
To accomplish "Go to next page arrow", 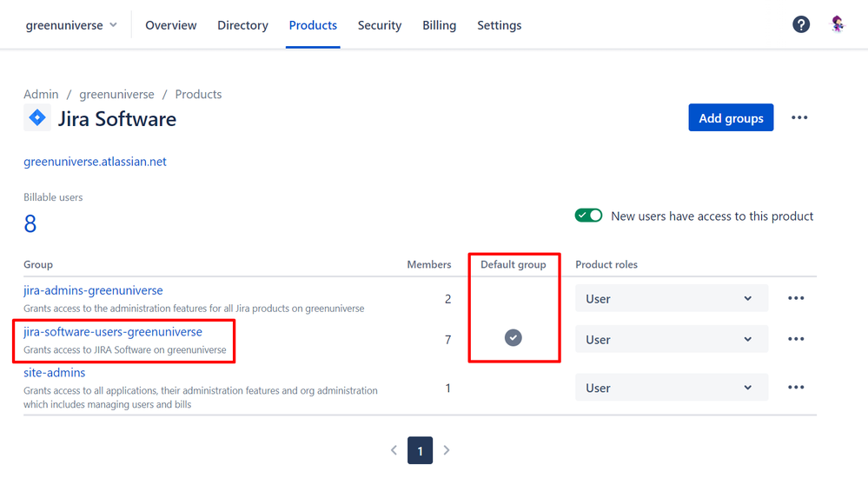I will (x=447, y=450).
